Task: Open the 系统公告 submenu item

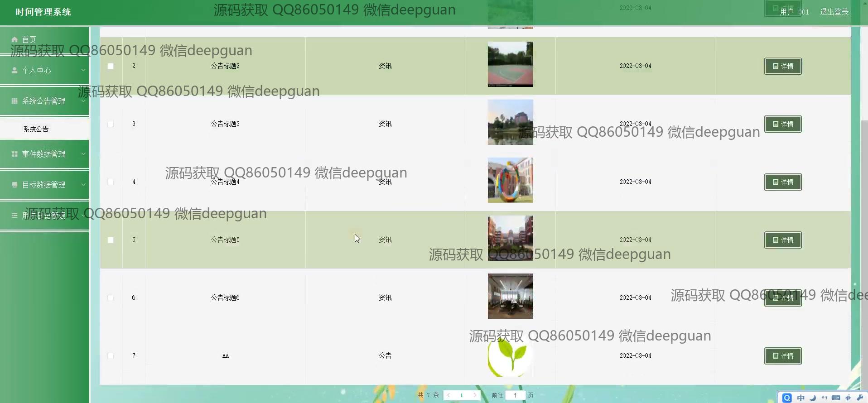Action: (x=36, y=129)
